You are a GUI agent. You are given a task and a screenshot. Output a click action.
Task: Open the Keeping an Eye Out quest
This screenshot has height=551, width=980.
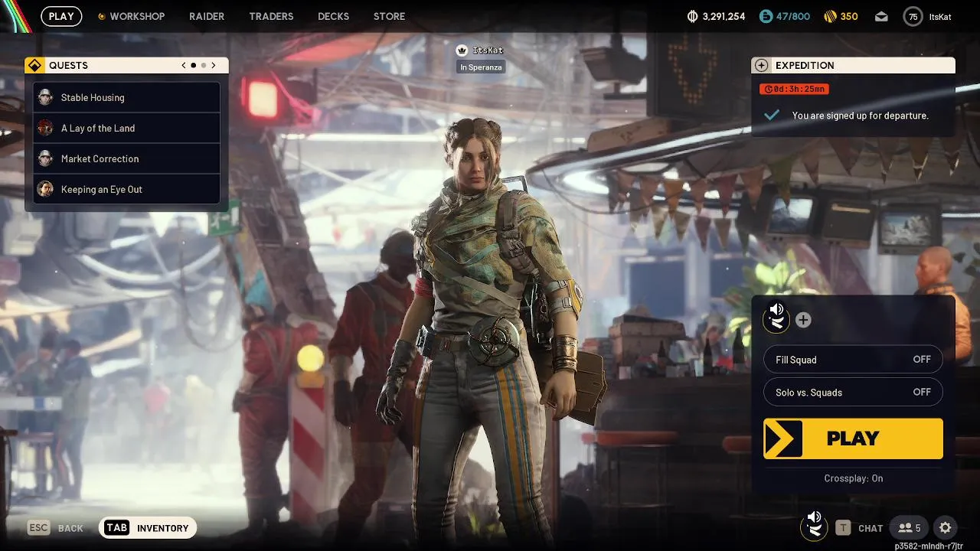tap(126, 189)
